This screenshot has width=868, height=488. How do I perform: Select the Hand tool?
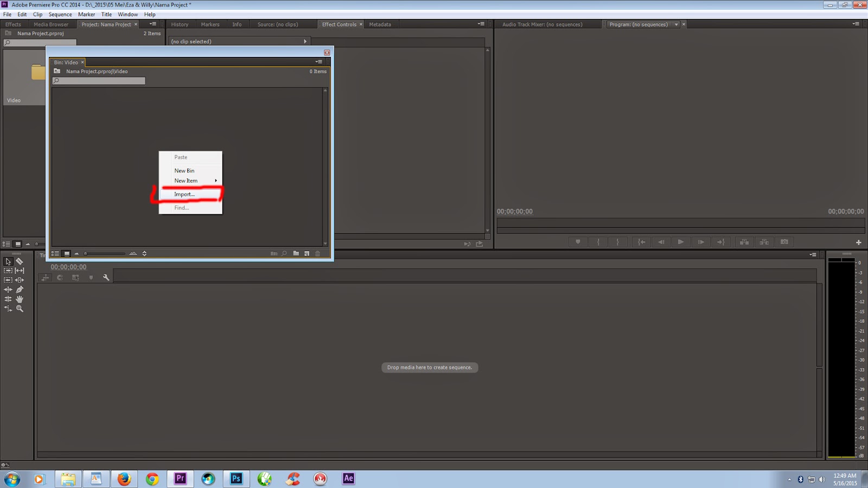pos(20,299)
